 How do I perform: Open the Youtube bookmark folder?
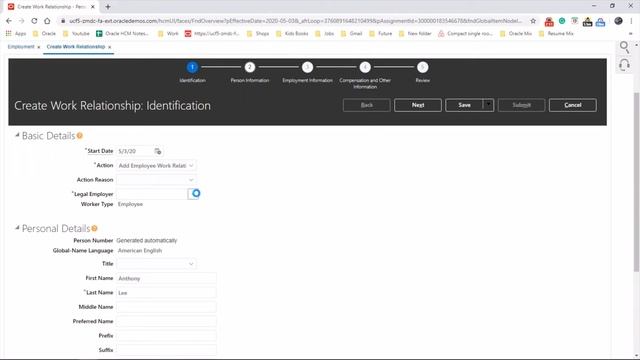[x=76, y=33]
